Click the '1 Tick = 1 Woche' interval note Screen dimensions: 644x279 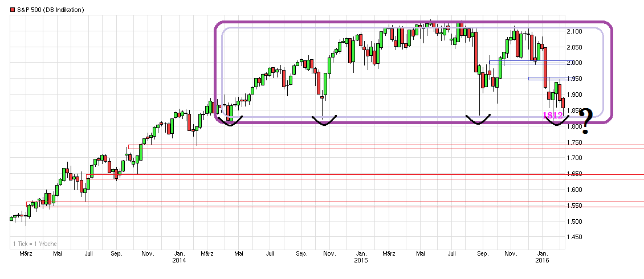[35, 244]
